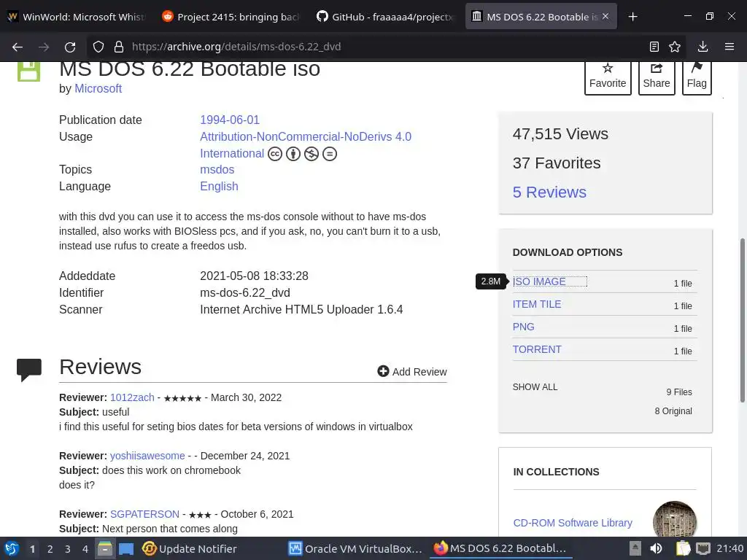This screenshot has width=747, height=560.
Task: Go back to the previous page
Action: pyautogui.click(x=18, y=47)
